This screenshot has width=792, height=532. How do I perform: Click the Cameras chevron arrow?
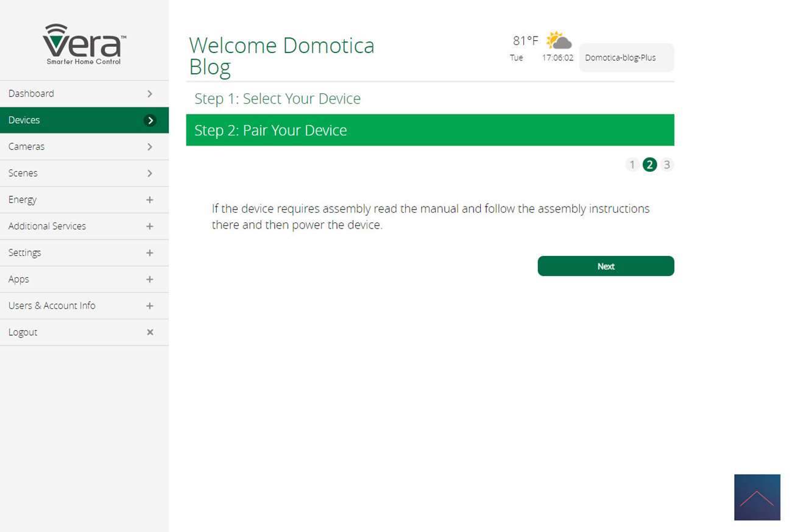tap(150, 147)
